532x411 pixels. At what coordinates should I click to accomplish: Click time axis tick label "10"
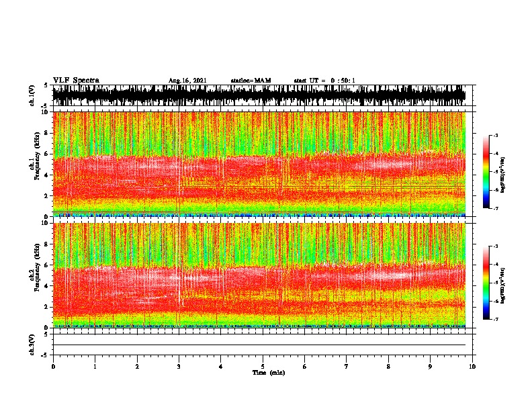pyautogui.click(x=472, y=367)
